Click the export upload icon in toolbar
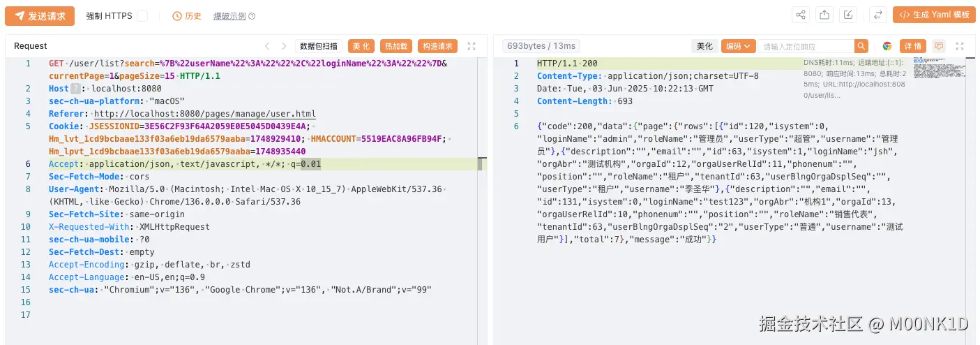Image resolution: width=980 pixels, height=345 pixels. [x=824, y=15]
